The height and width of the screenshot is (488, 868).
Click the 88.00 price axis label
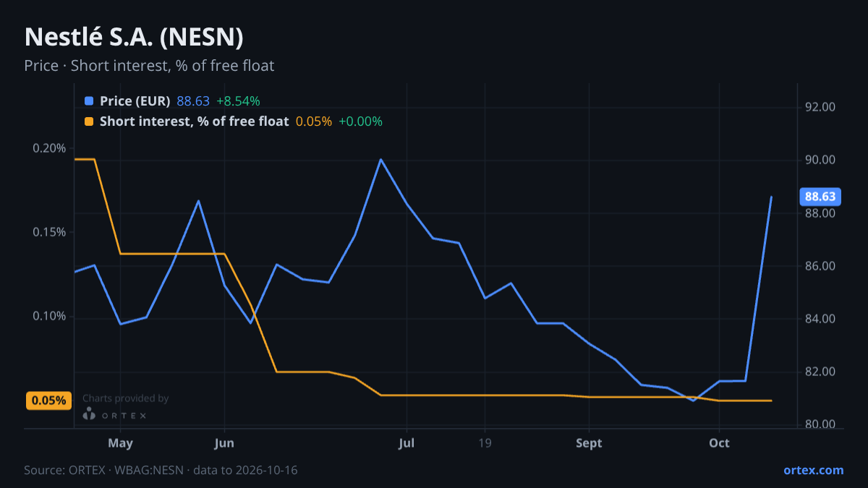(820, 213)
